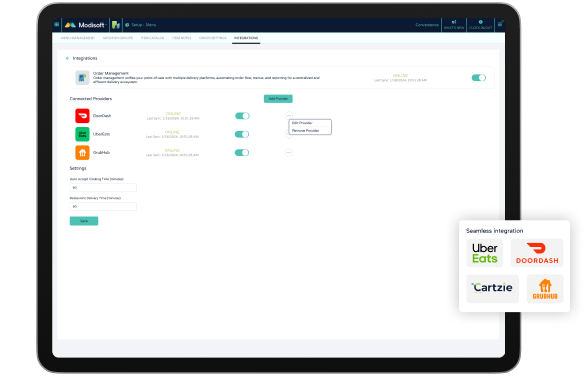Viewport: 587px width, 376px height.
Task: Click the Order Management ONLINE status
Action: (x=400, y=76)
